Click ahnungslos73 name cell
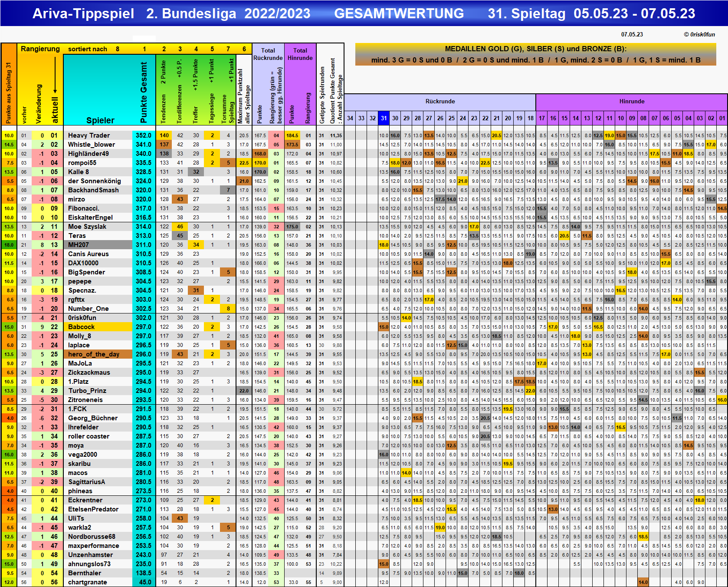728x587 pixels. coord(98,564)
